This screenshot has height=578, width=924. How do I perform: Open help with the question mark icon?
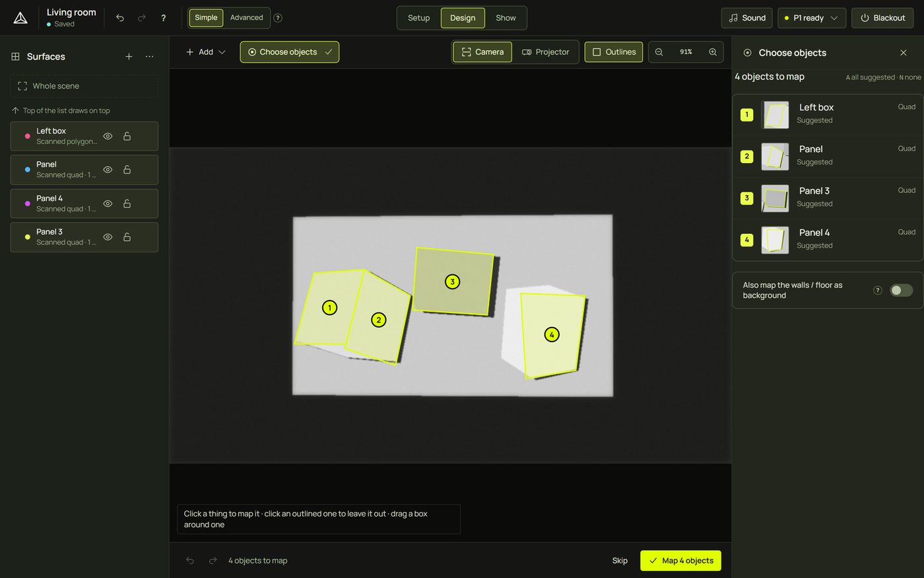coord(164,18)
